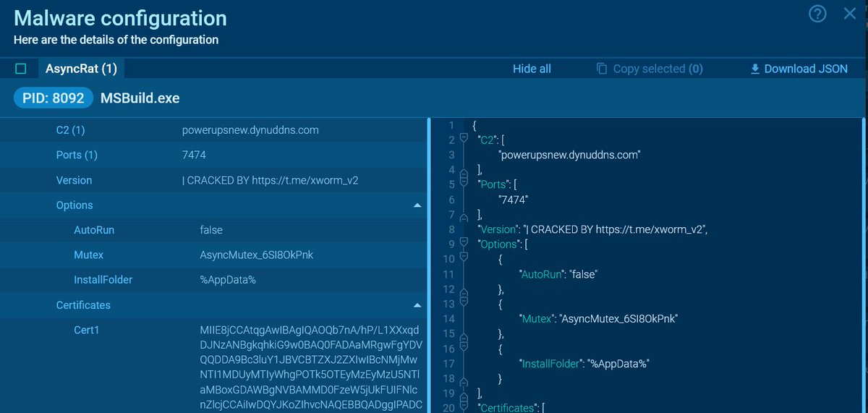Click the Cert1 certificate string value
The image size is (868, 413).
click(311, 367)
